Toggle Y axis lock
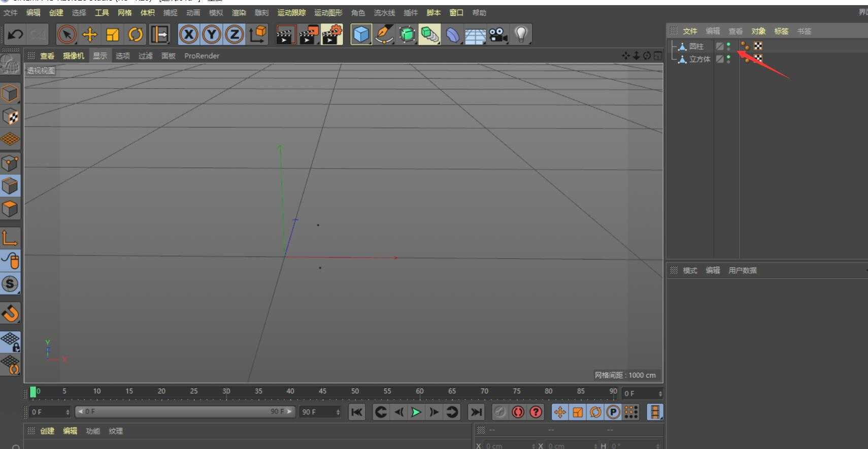868x449 pixels. 212,35
